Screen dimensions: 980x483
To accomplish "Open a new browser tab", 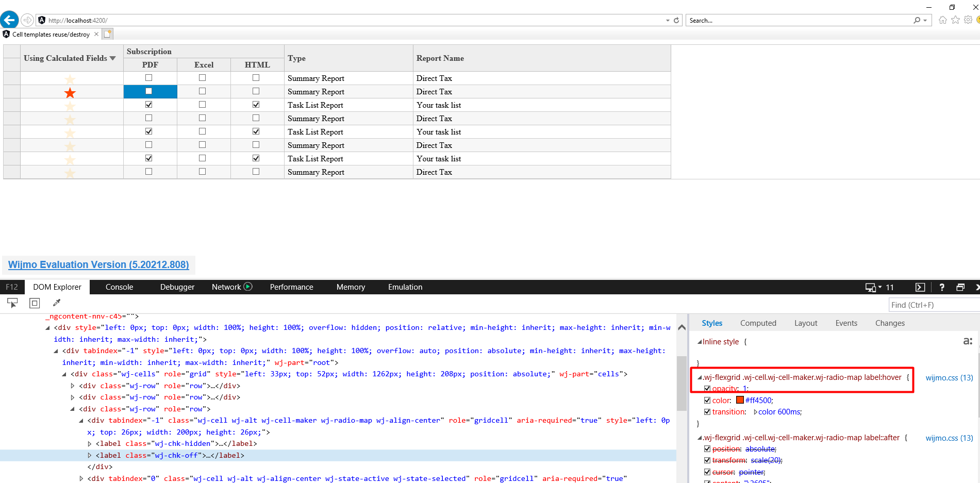I will click(x=107, y=34).
